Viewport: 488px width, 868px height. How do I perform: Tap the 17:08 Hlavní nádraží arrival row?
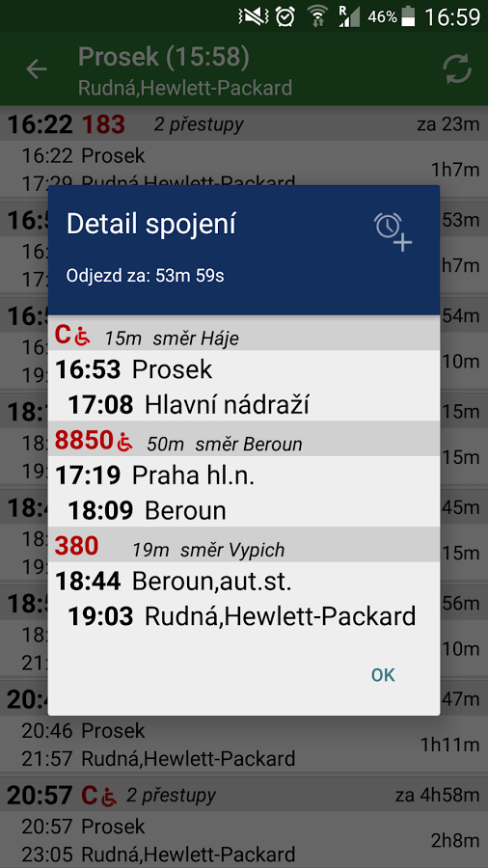pyautogui.click(x=244, y=405)
